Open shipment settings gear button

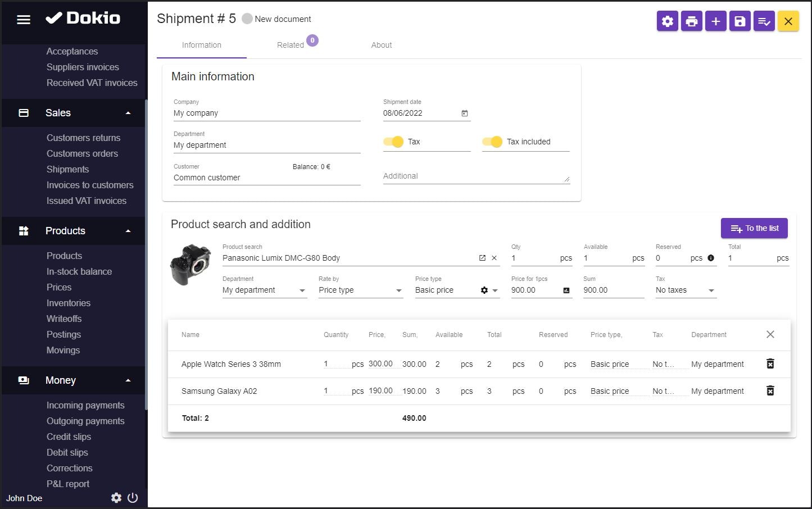tap(668, 21)
